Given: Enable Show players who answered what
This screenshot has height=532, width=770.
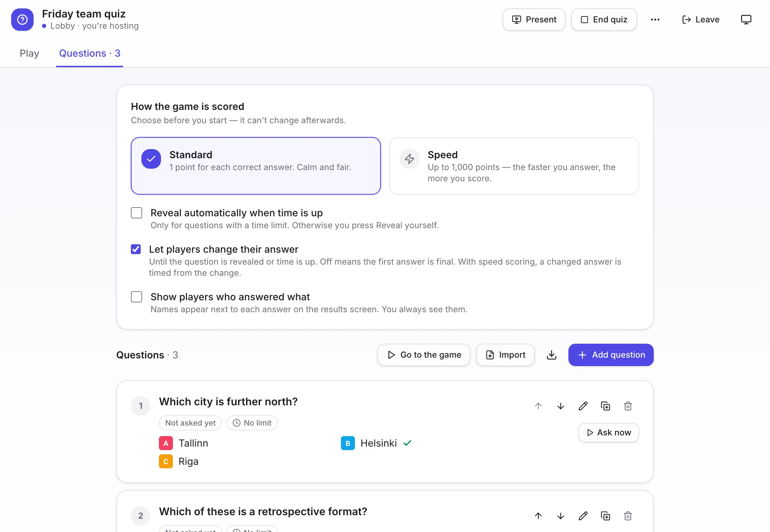Looking at the screenshot, I should (x=136, y=297).
